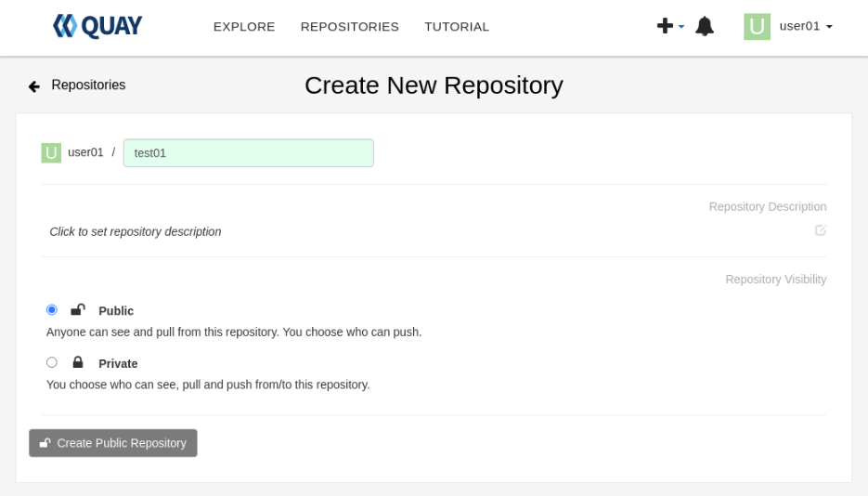Follow the Repositories back link

click(88, 85)
